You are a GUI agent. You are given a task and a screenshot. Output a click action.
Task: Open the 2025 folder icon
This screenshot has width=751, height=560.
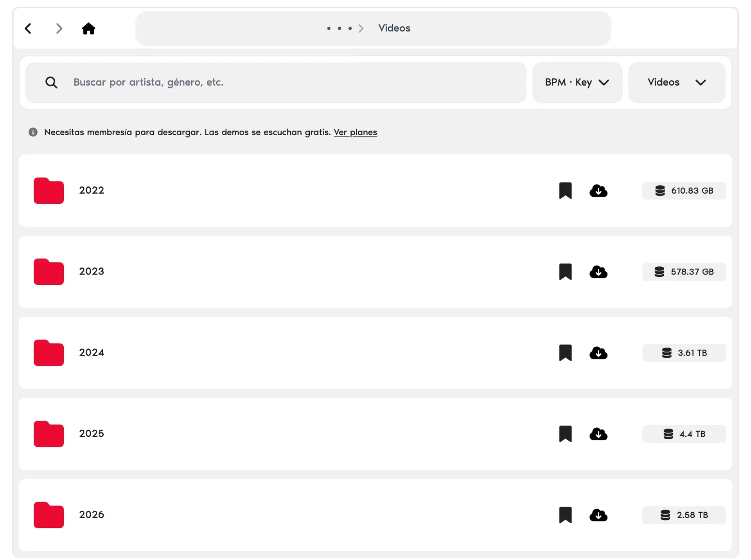click(x=49, y=434)
